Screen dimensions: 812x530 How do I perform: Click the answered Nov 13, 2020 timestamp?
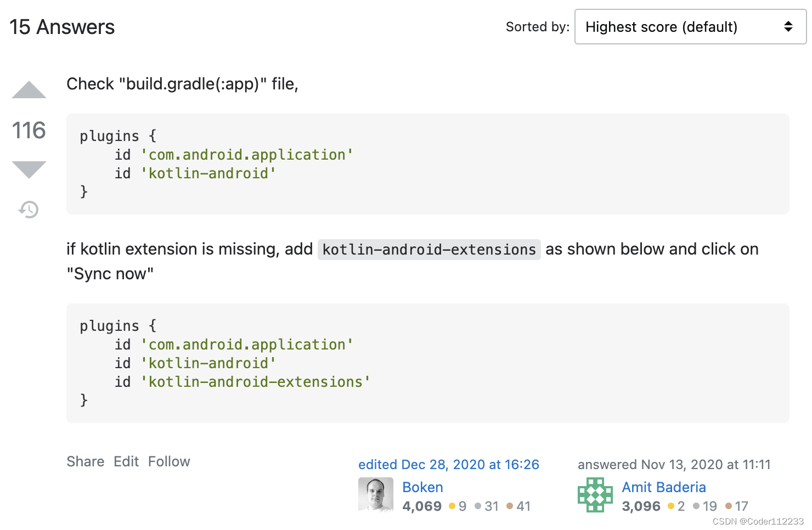pyautogui.click(x=674, y=464)
